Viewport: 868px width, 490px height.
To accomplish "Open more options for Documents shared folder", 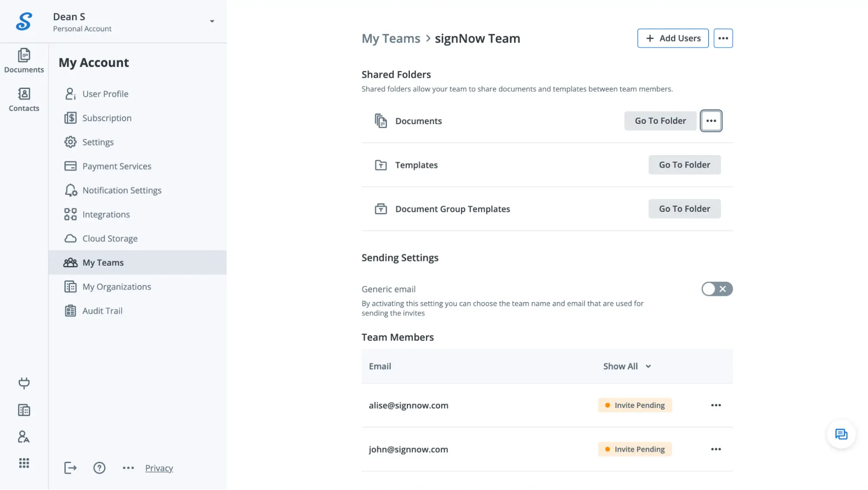I will (711, 121).
